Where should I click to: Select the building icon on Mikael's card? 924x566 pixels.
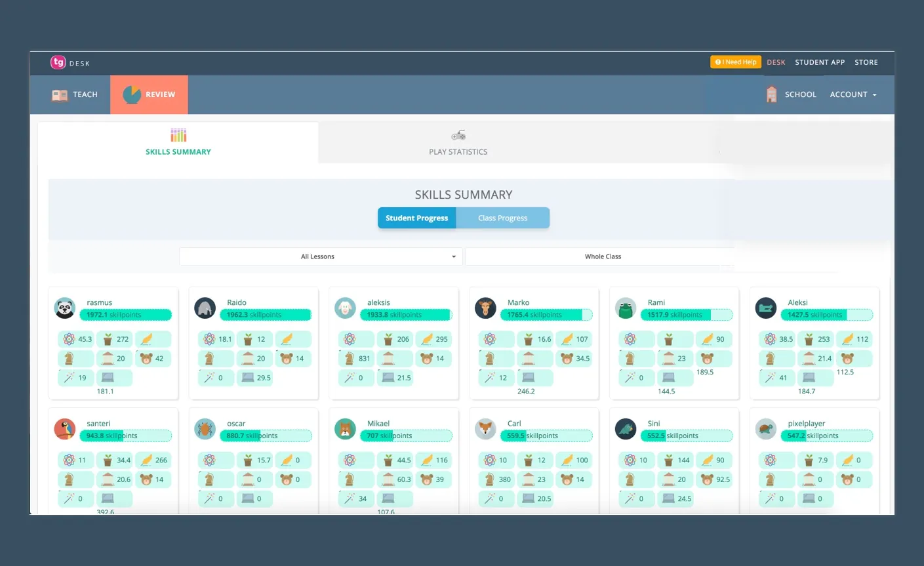388,479
